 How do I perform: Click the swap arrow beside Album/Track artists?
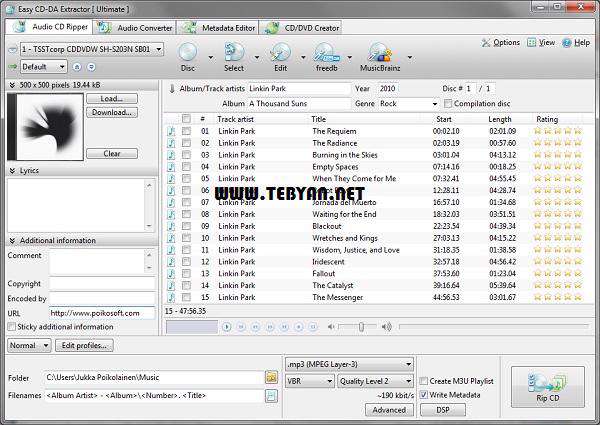pos(172,89)
